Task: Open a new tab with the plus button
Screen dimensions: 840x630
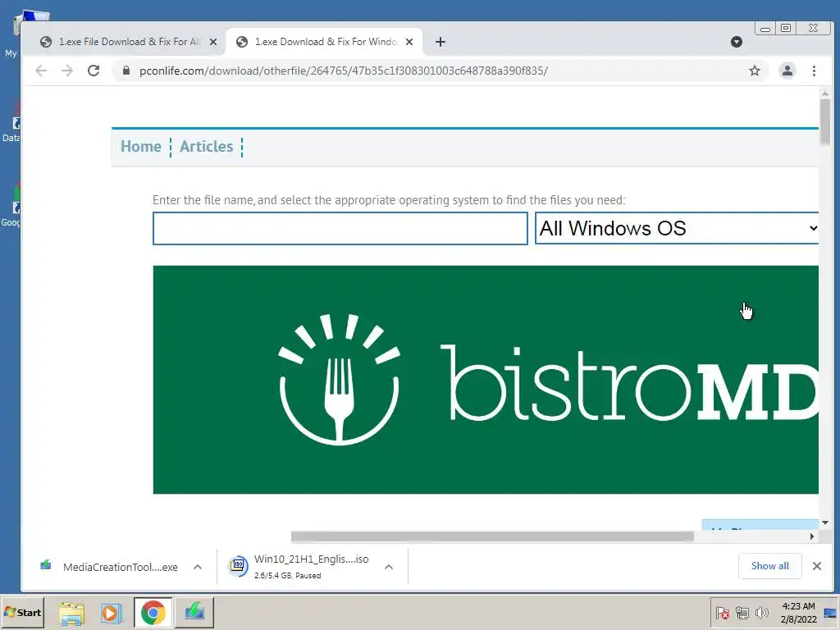Action: click(441, 42)
